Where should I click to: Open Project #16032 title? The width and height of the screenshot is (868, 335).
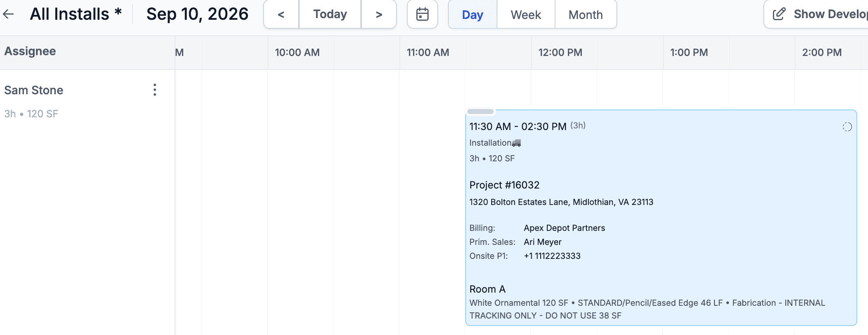tap(504, 185)
